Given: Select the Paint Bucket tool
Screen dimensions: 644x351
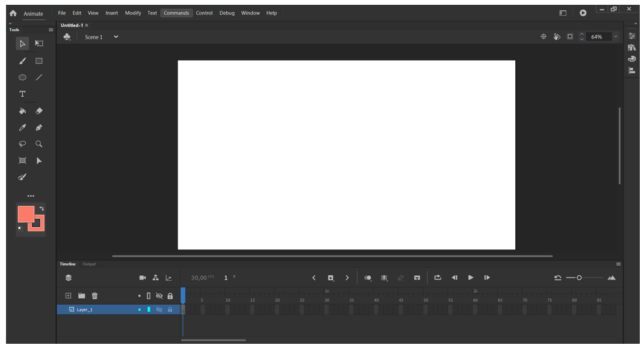Looking at the screenshot, I should tap(22, 111).
